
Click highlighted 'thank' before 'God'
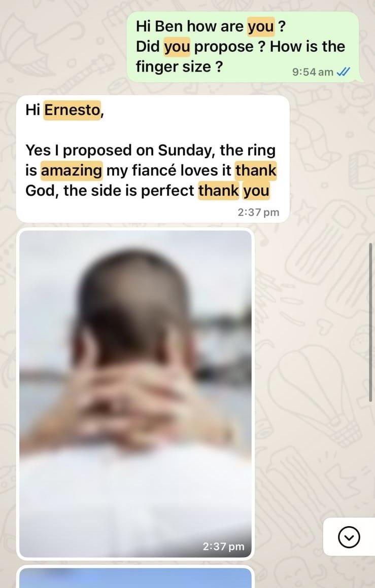[256, 171]
